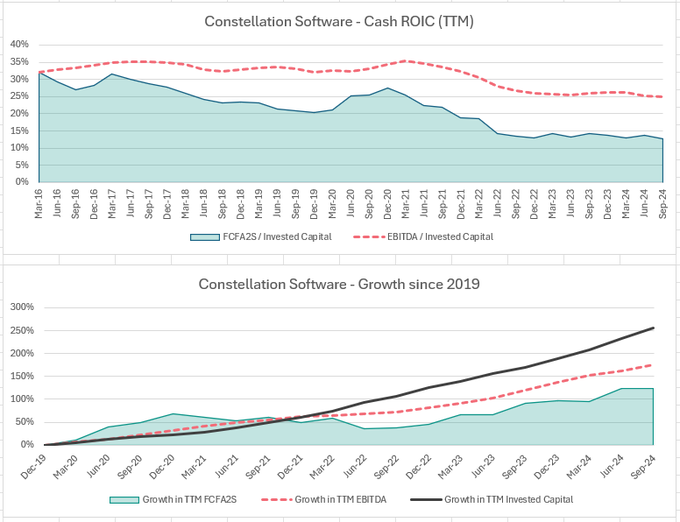
Task: Click the 100% axis label on Growth chart
Action: tap(22, 399)
